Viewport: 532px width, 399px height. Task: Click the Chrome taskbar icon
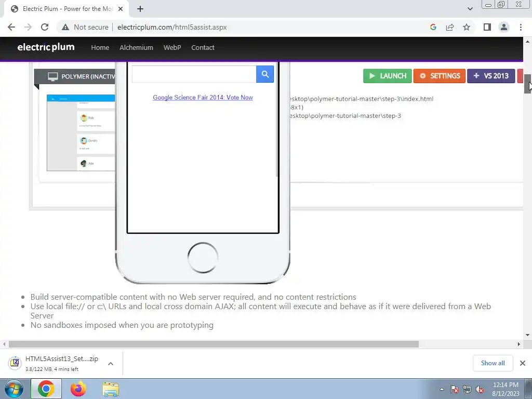pyautogui.click(x=46, y=389)
